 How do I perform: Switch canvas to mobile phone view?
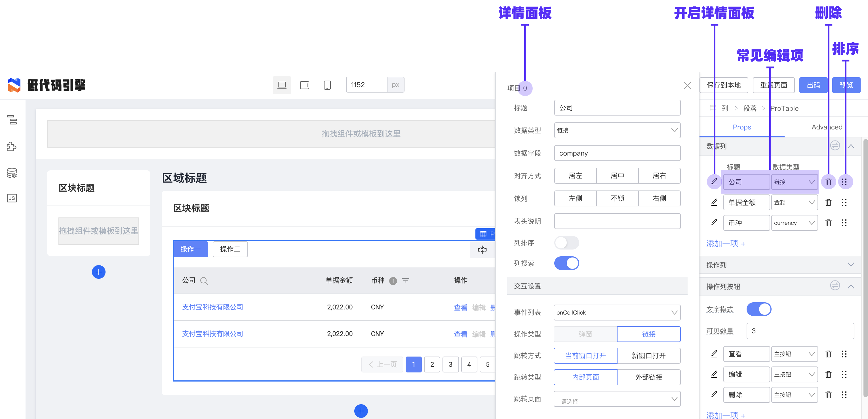pos(327,85)
